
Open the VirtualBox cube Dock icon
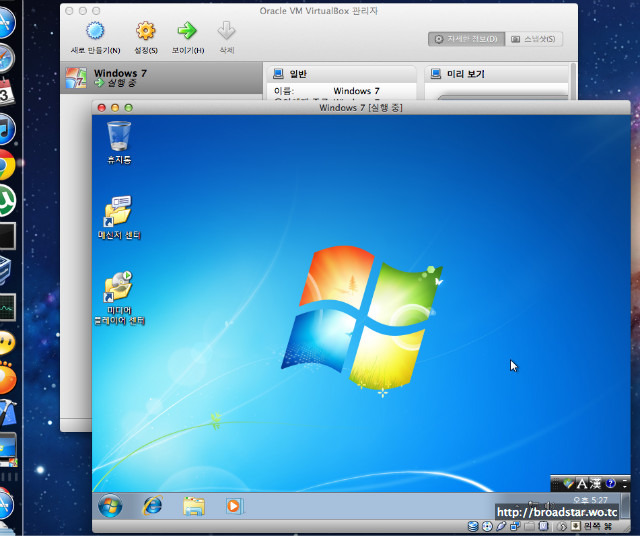(5, 270)
